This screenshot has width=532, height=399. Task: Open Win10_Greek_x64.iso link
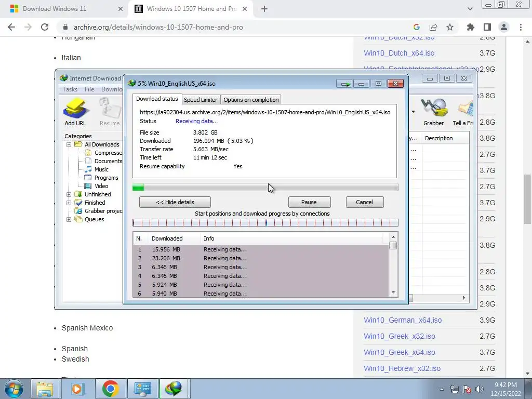click(400, 353)
